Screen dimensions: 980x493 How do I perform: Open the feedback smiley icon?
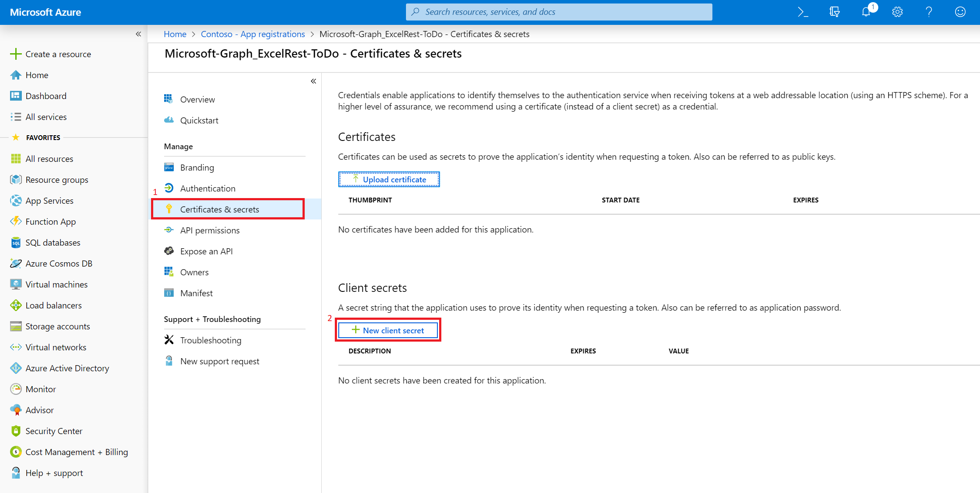(x=960, y=12)
